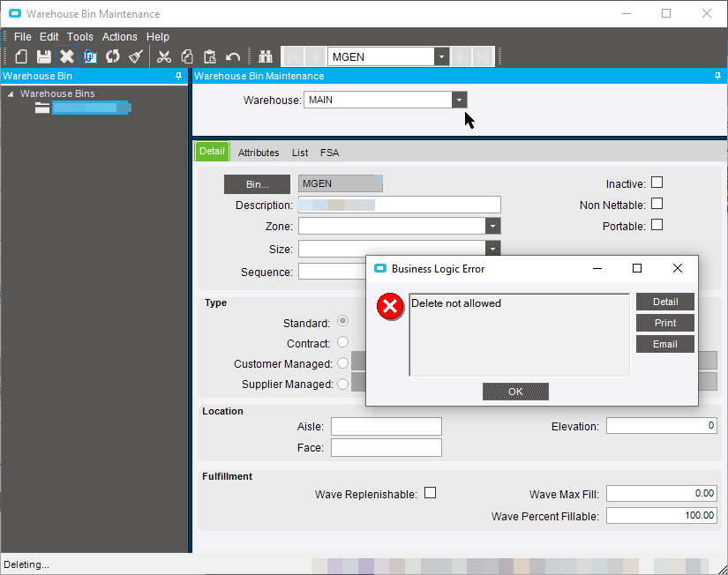Select the highlighted bin tree item
This screenshot has width=728, height=575.
(91, 108)
